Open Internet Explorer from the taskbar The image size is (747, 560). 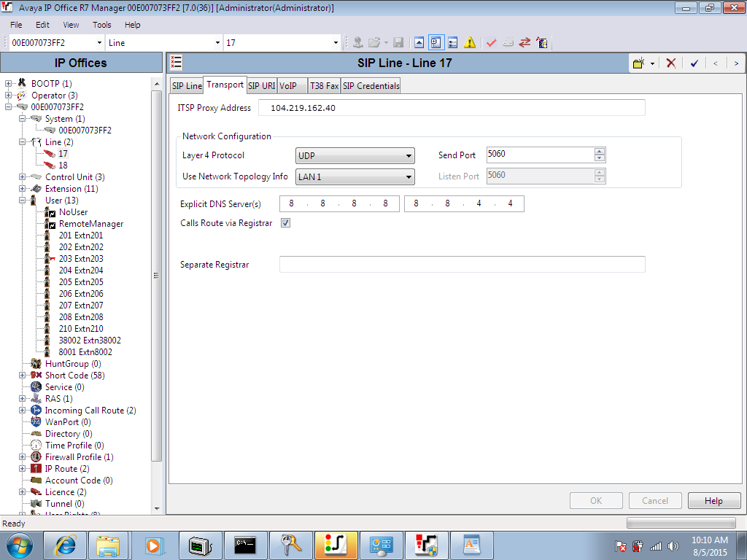point(65,545)
